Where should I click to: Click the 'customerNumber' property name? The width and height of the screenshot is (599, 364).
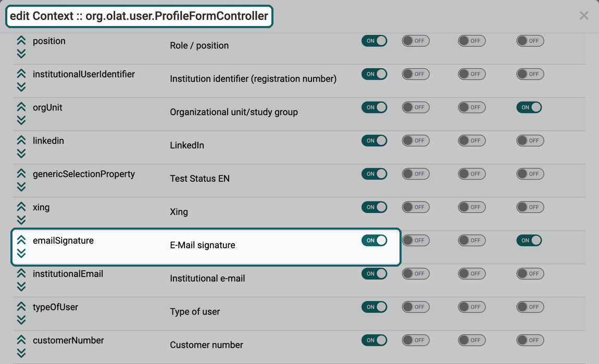[68, 341]
